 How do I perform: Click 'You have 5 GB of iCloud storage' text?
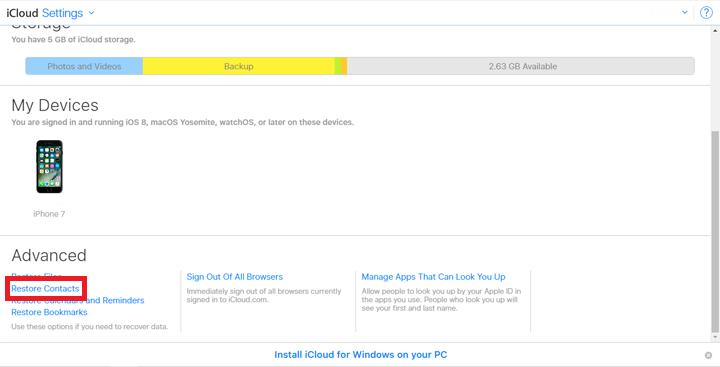pos(73,40)
